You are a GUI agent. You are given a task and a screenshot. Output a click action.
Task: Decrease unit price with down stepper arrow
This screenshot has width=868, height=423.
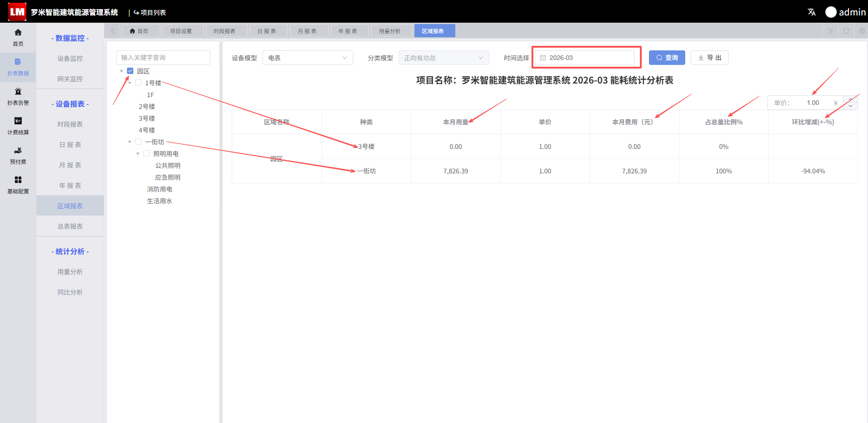pyautogui.click(x=850, y=106)
